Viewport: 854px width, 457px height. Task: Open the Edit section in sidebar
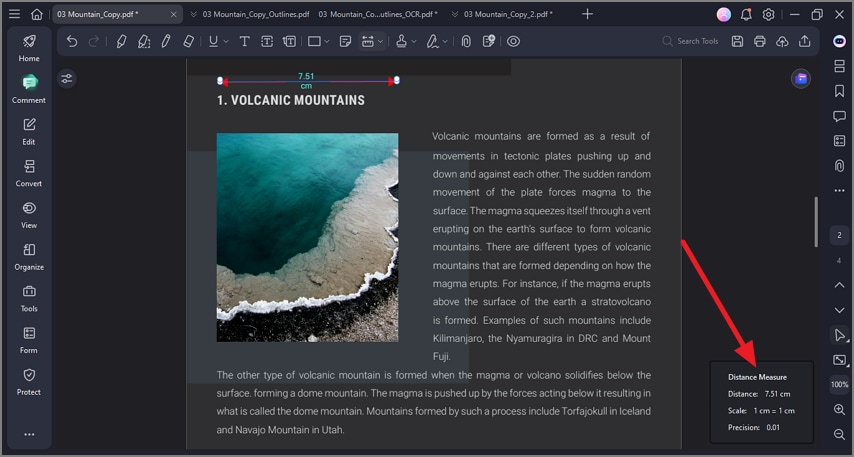pos(29,132)
